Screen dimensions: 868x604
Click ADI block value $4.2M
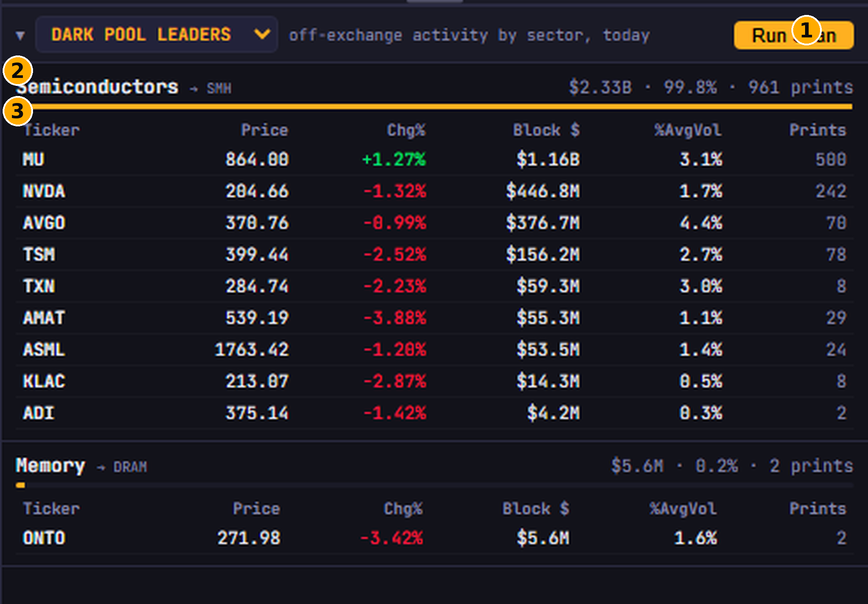pos(554,413)
